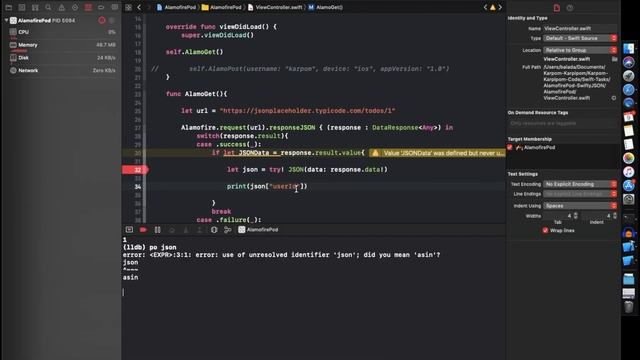
Task: Show the Quick Help inspector
Action: tap(570, 8)
